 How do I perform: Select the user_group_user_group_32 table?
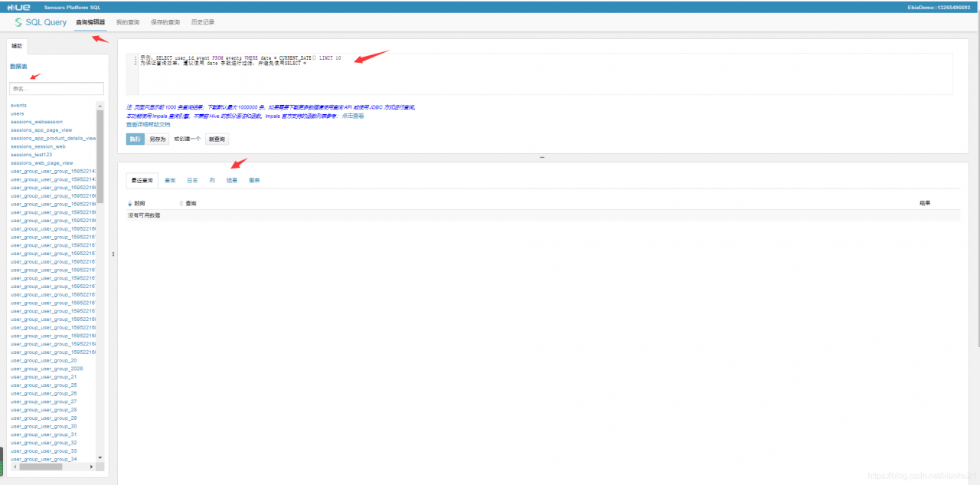tap(44, 443)
